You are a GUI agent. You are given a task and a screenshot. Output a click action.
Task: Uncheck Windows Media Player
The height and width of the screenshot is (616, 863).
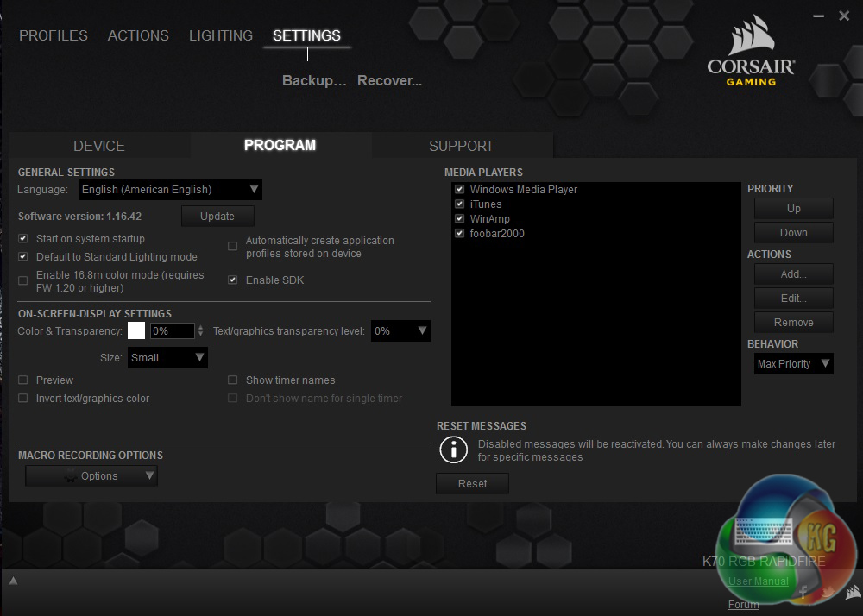(460, 189)
